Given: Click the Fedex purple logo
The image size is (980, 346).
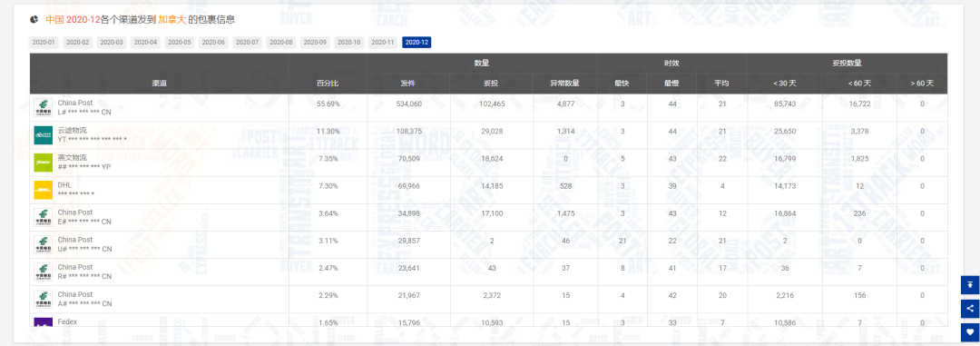Looking at the screenshot, I should 44,321.
